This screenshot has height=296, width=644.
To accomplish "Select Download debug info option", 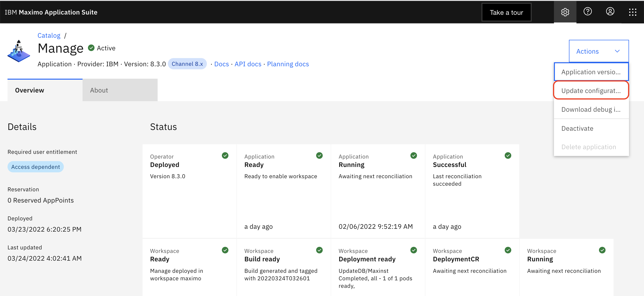I will click(x=591, y=109).
